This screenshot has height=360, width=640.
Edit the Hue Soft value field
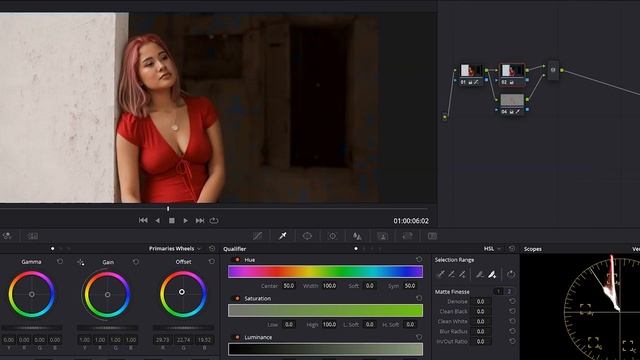tap(369, 286)
